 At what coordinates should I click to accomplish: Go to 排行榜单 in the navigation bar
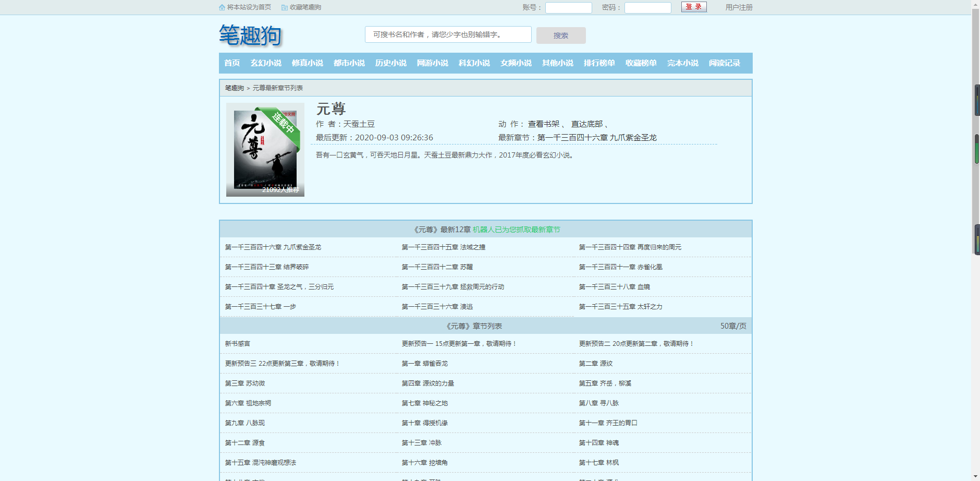point(599,63)
